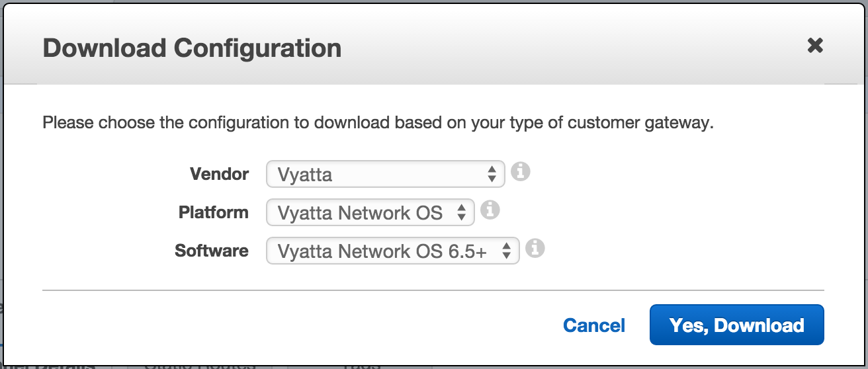Click the info icon next to Platform
Image resolution: width=868 pixels, height=369 pixels.
pyautogui.click(x=490, y=211)
